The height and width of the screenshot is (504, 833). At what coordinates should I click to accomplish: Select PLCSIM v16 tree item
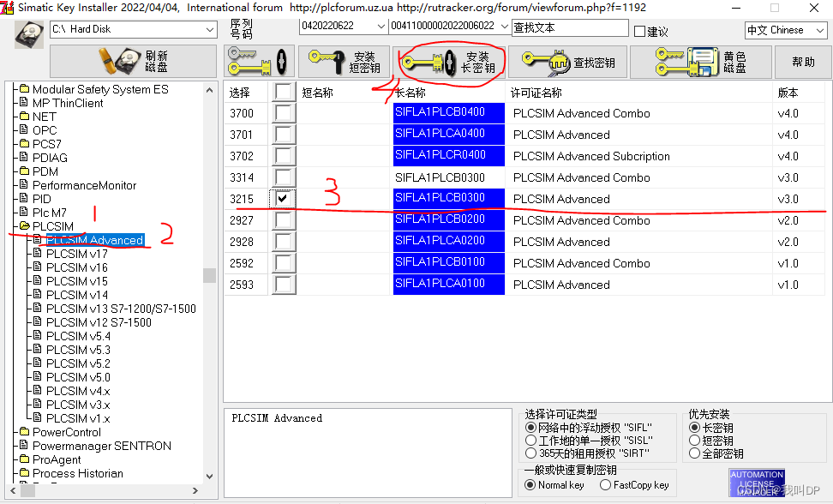point(77,268)
